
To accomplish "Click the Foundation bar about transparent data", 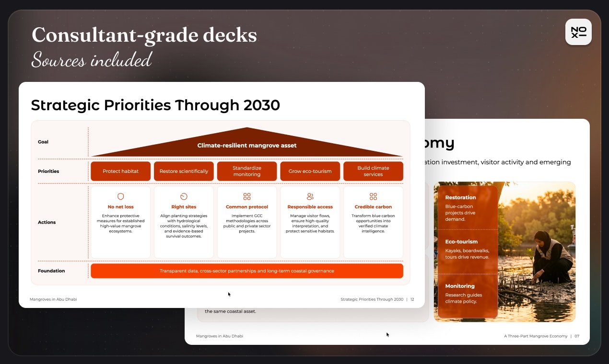I will (247, 271).
